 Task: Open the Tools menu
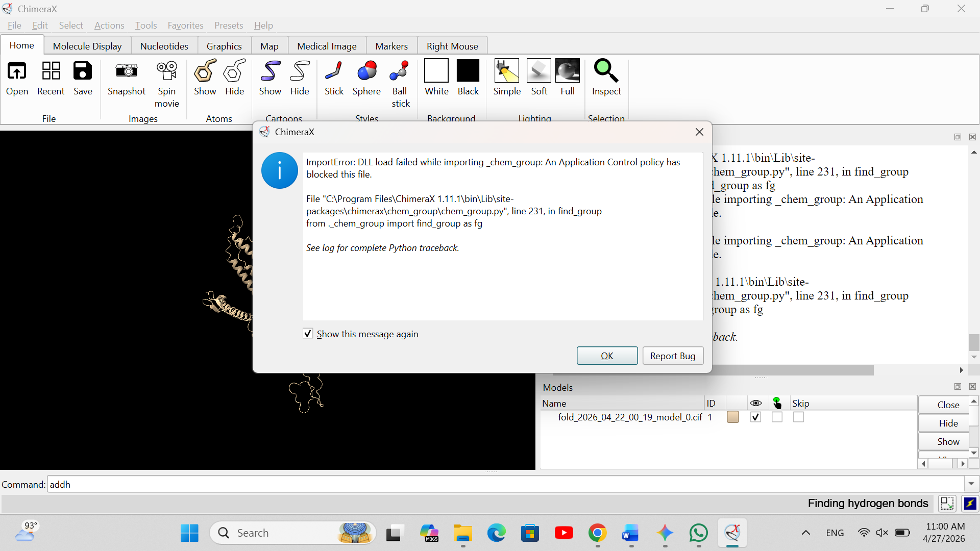coord(145,25)
